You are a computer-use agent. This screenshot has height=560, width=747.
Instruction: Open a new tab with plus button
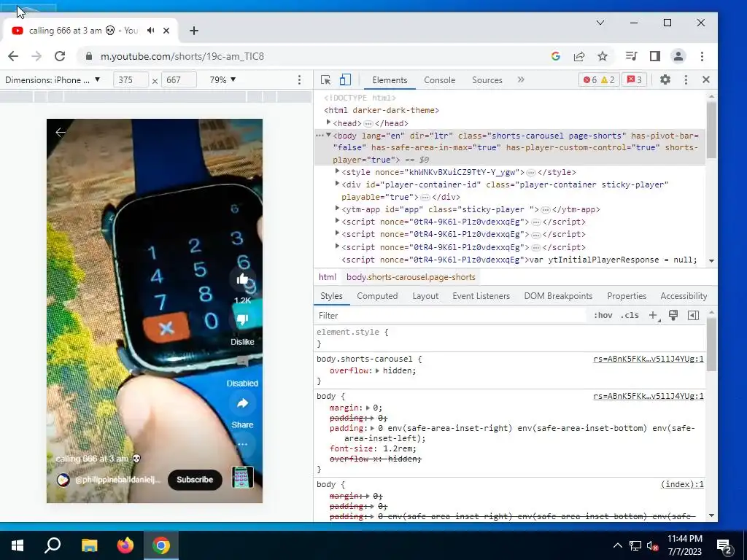[x=193, y=31]
